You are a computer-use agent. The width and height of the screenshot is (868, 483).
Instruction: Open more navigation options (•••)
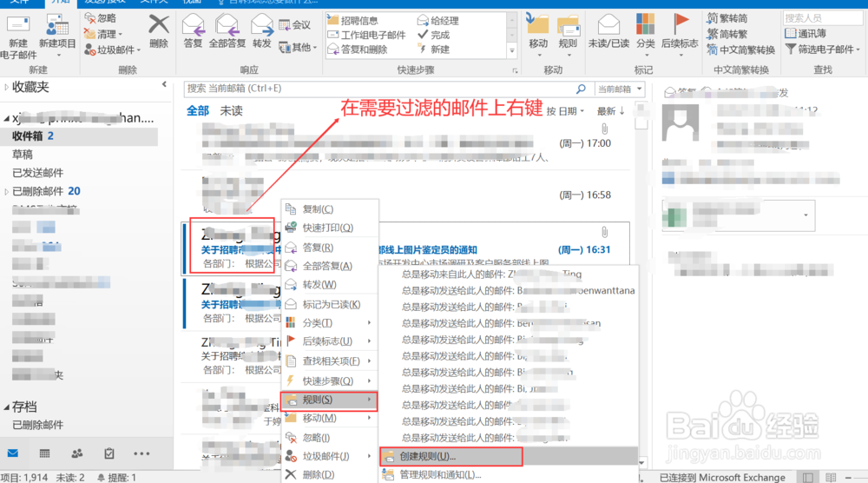click(x=141, y=453)
